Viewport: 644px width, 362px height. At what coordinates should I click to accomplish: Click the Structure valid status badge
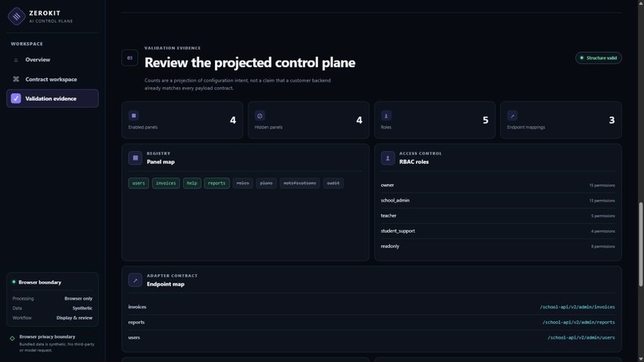(598, 58)
